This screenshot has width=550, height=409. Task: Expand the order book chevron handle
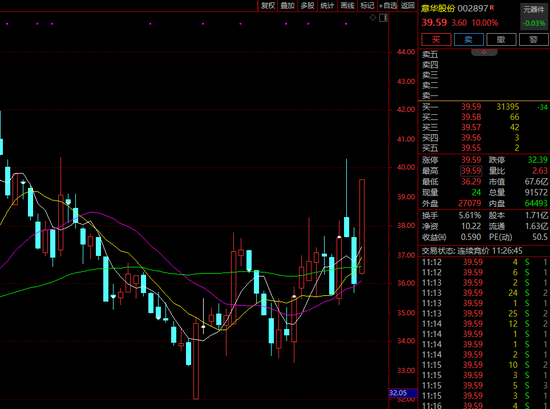[x=484, y=52]
